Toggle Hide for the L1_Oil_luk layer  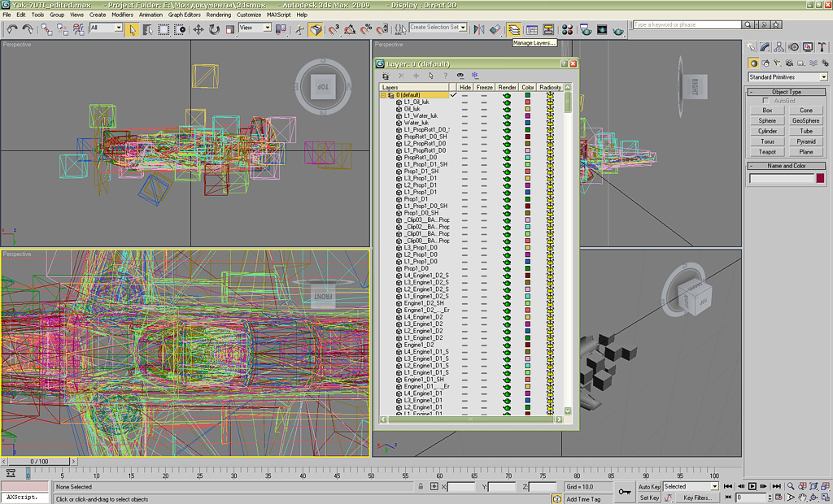coord(464,102)
